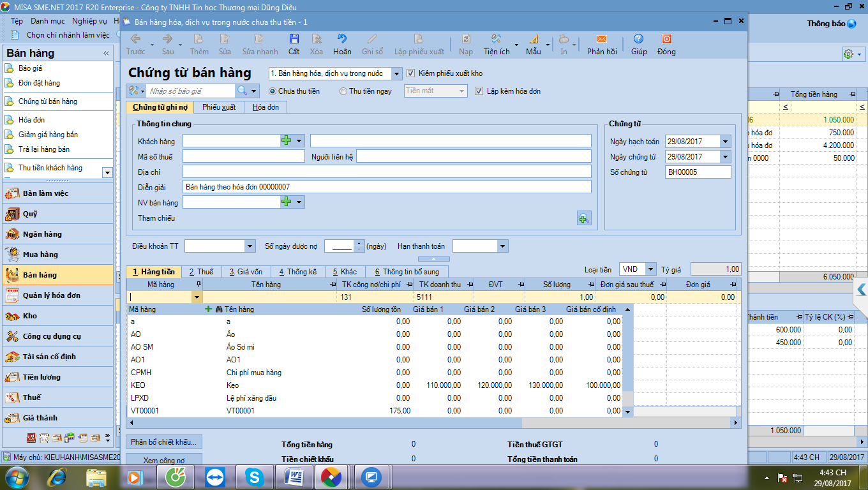
Task: Click the Xem công nợ button
Action: [164, 459]
